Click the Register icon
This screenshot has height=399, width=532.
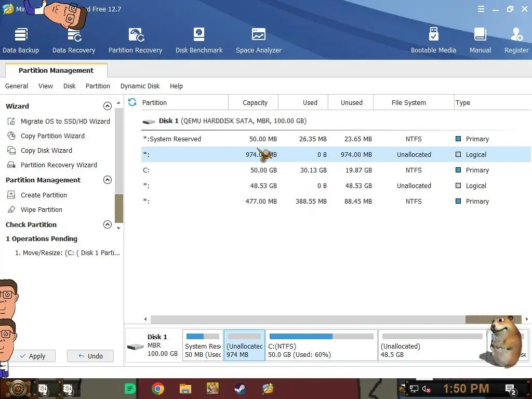[x=516, y=41]
